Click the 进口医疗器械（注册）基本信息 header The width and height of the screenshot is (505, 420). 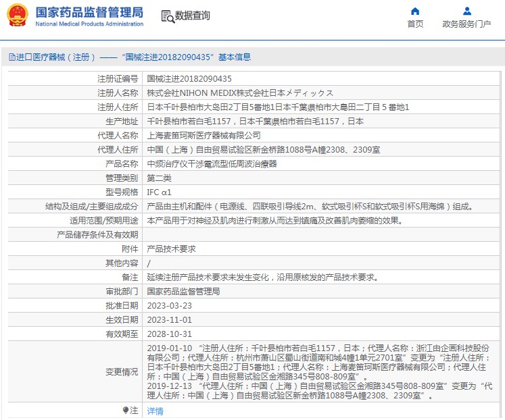(130, 57)
